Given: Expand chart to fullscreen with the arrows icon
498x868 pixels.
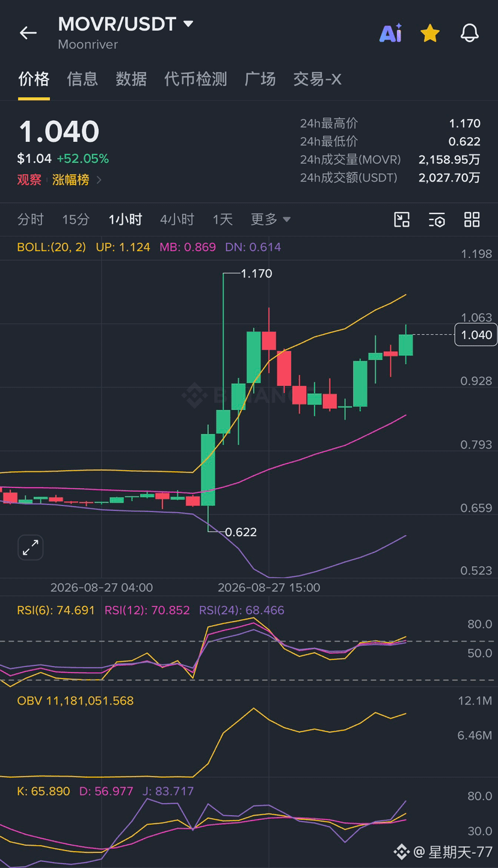Looking at the screenshot, I should coord(30,548).
